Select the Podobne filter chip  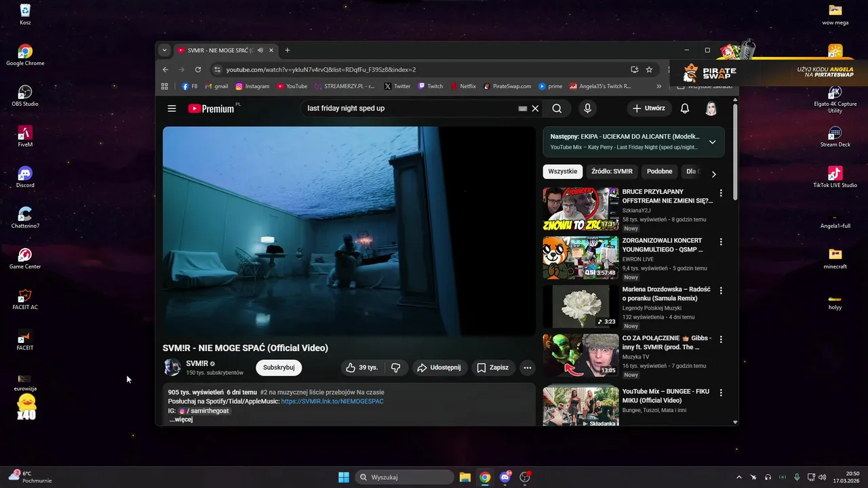pos(659,171)
